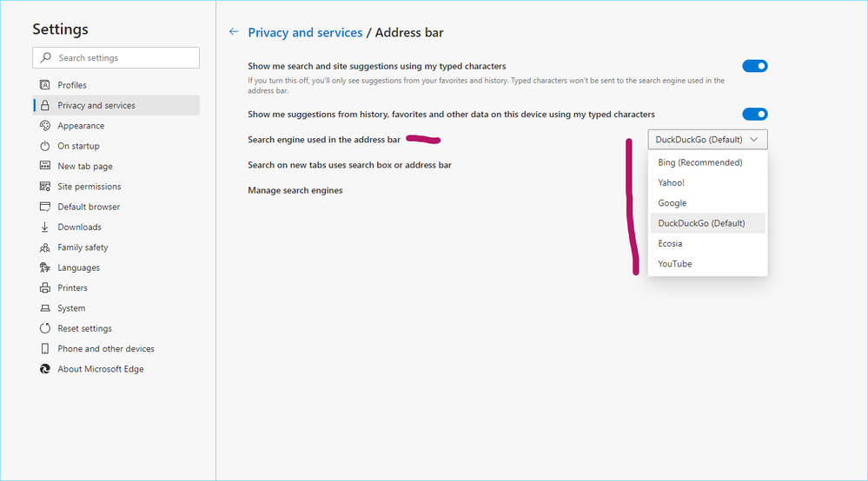Click the Languages icon
868x481 pixels.
(x=45, y=267)
